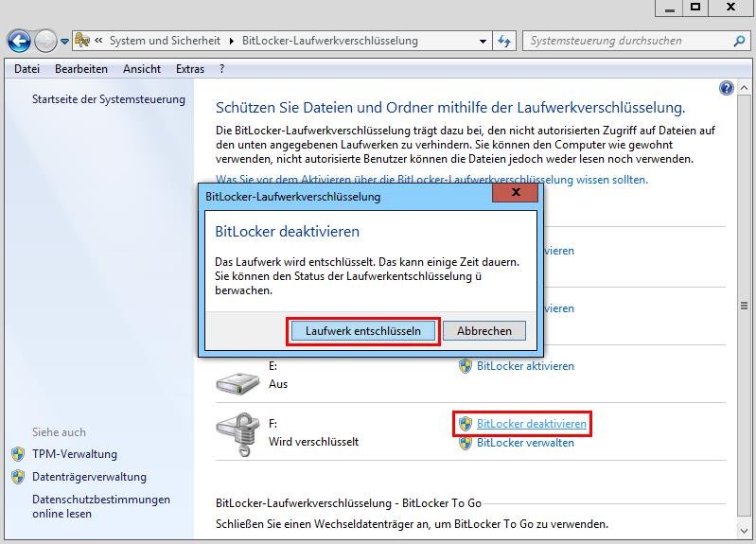Screen dimensions: 756x544
Task: Go to 'Startseite der Systemsteuerung'
Action: 109,99
